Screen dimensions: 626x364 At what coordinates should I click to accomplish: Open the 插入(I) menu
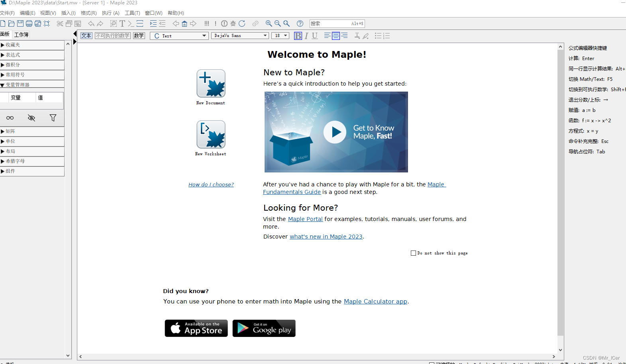68,13
